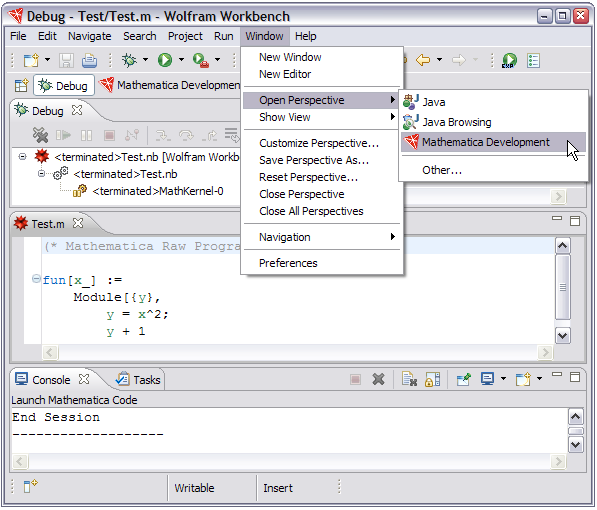597x510 pixels.
Task: Click the green checklist toolbar icon
Action: click(533, 60)
